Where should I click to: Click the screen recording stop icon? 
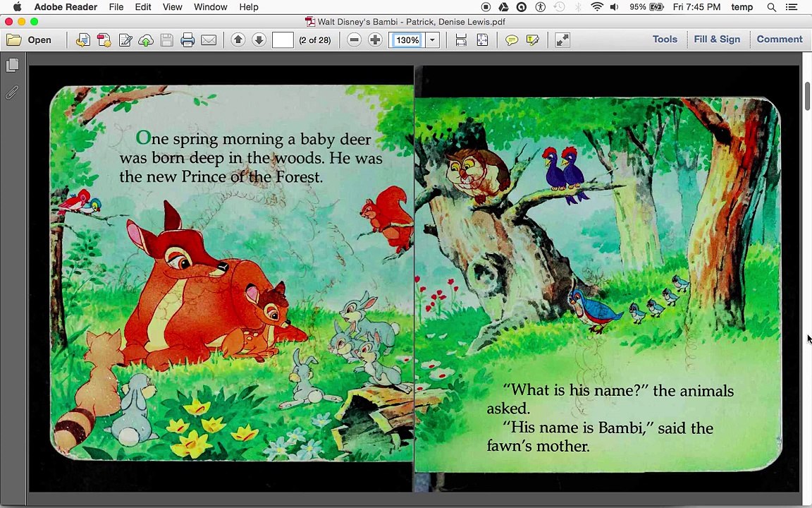(485, 7)
